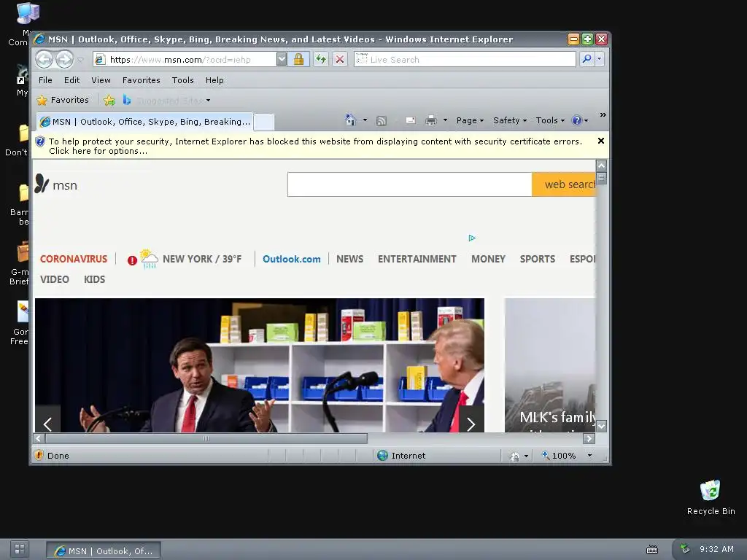Click the Print icon
747x560 pixels.
[x=430, y=120]
